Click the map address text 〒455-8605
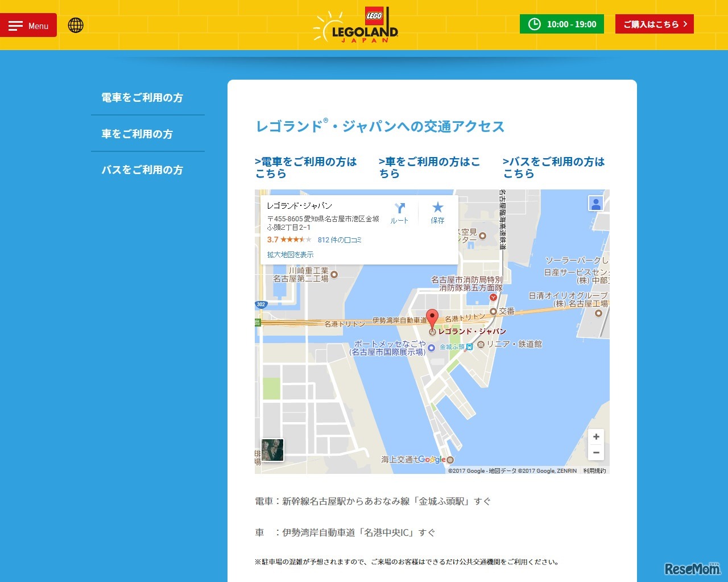Screen dimensions: 728x582 323,223
